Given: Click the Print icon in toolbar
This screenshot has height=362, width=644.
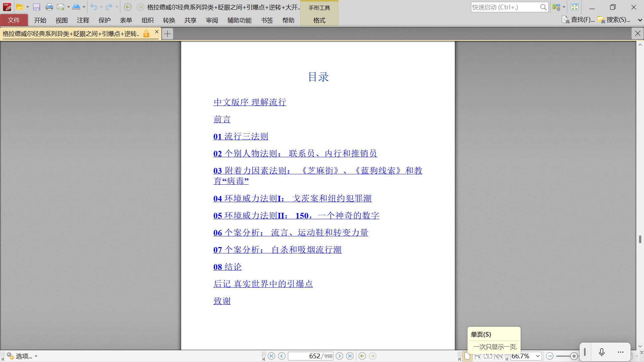Looking at the screenshot, I should pos(49,7).
